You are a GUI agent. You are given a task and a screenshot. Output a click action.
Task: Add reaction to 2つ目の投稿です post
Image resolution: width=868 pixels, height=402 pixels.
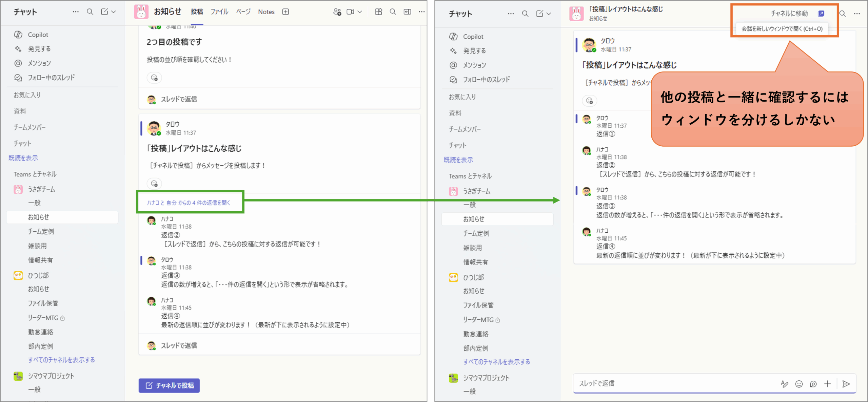point(154,78)
